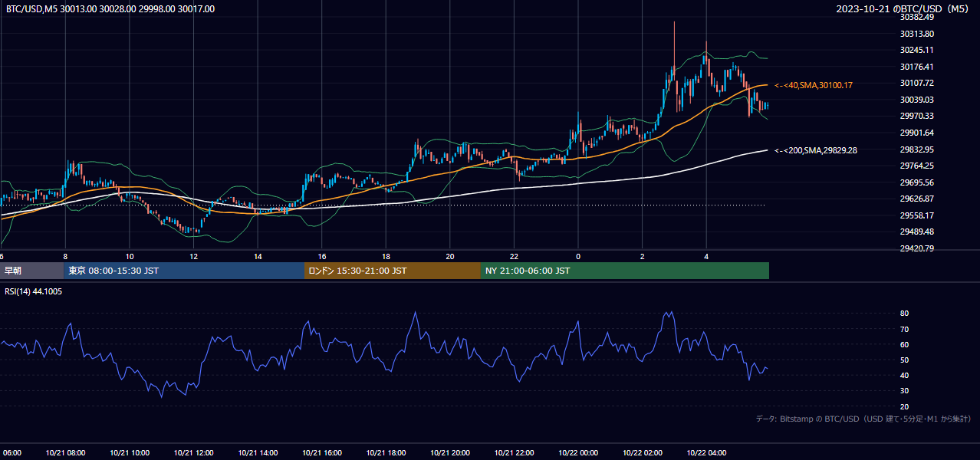Click hour label 14 under price chart
980x460 pixels.
point(258,256)
